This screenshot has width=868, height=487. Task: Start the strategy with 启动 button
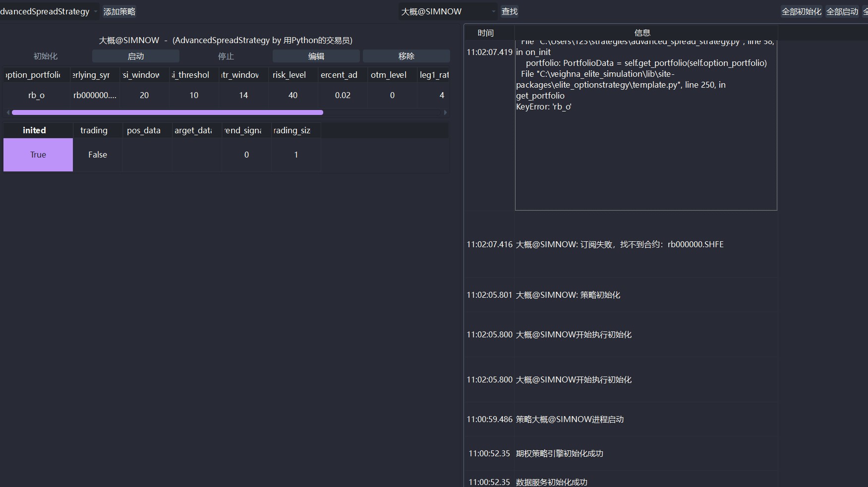[x=136, y=56]
